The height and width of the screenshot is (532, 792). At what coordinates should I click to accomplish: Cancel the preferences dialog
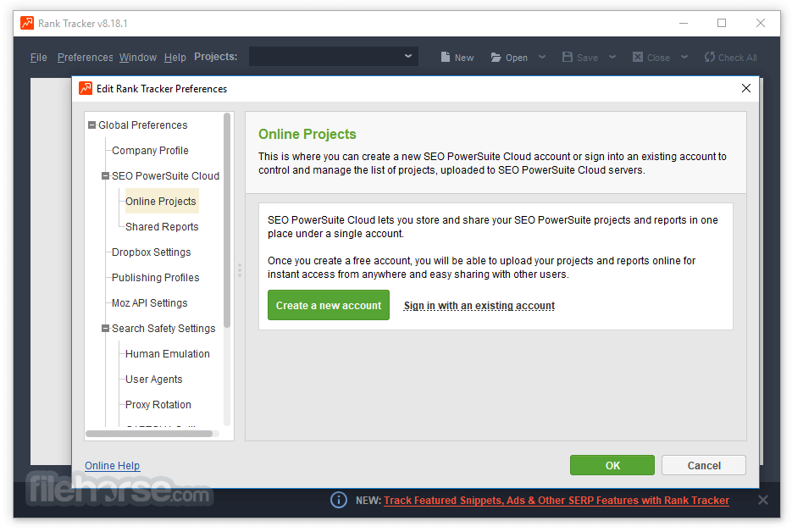click(x=704, y=465)
